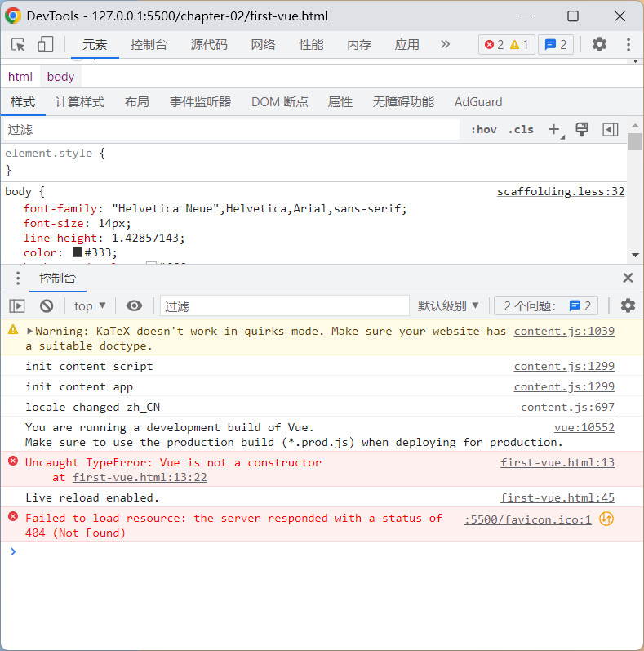Select the AdGuard sub-tab
The image size is (644, 651).
478,102
